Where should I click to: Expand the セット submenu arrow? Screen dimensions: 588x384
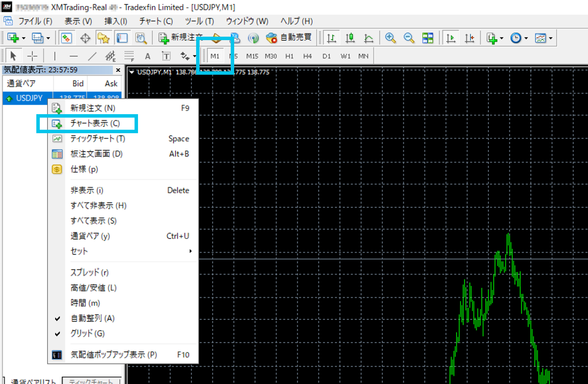190,251
